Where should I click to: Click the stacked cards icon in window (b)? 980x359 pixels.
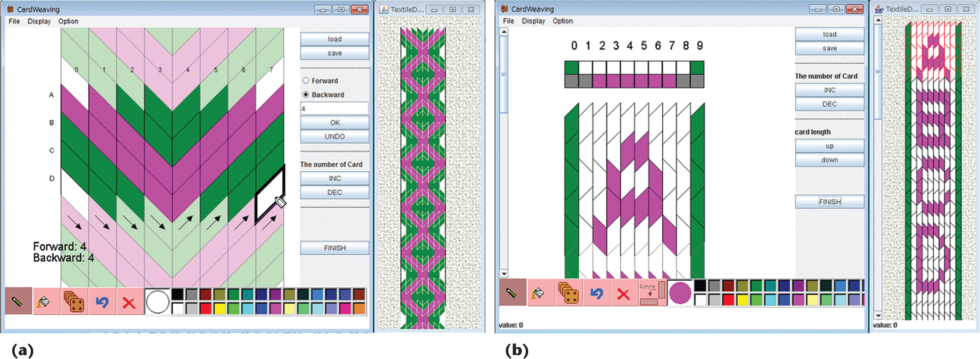568,293
